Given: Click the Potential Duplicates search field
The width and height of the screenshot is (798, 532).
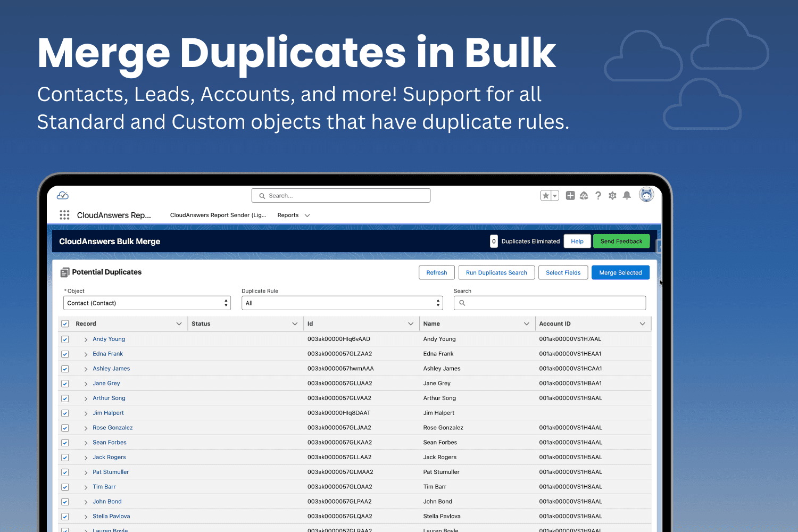Looking at the screenshot, I should tap(550, 303).
